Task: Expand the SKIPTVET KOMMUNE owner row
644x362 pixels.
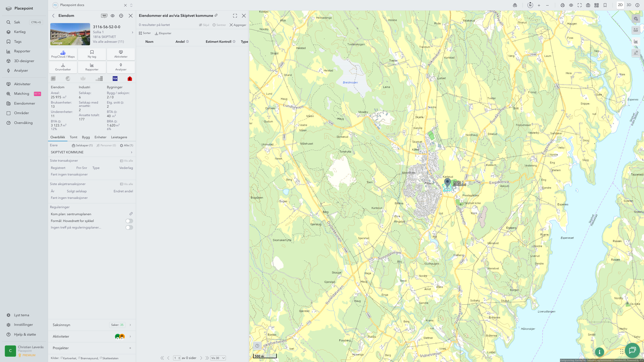Action: 92,152
